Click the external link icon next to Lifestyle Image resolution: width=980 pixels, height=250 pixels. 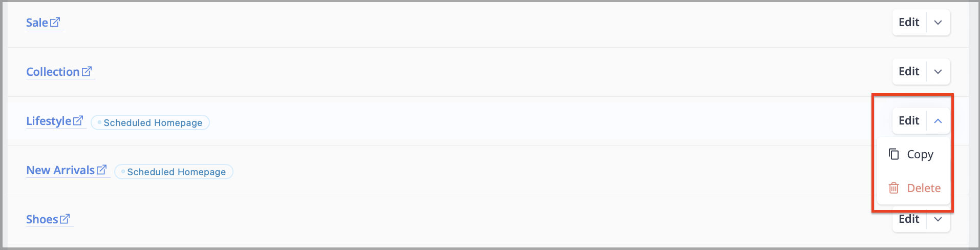tap(78, 120)
